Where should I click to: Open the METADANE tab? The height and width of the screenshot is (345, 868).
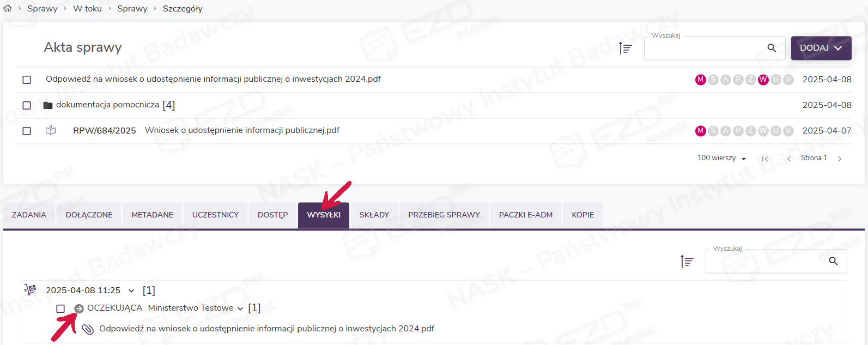pyautogui.click(x=152, y=215)
